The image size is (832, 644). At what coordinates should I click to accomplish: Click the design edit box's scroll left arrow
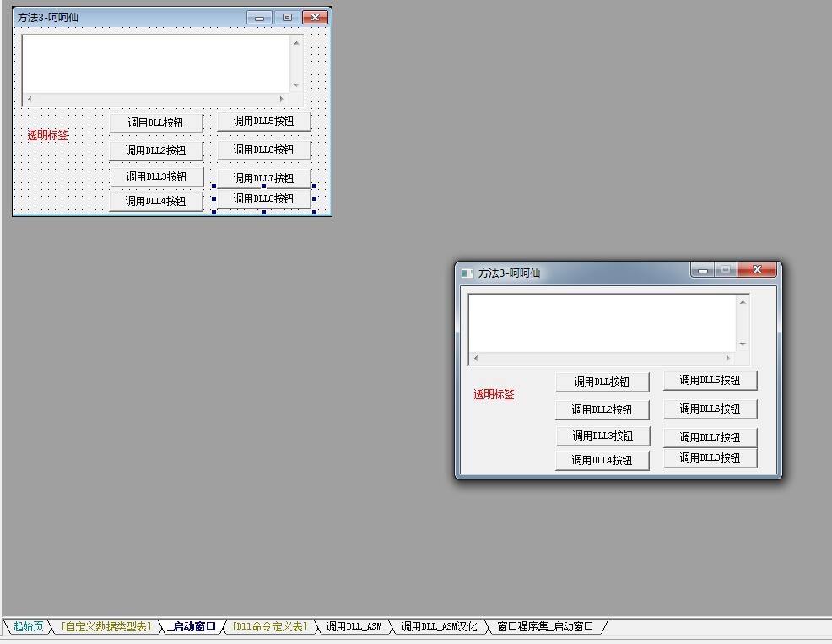tap(30, 99)
